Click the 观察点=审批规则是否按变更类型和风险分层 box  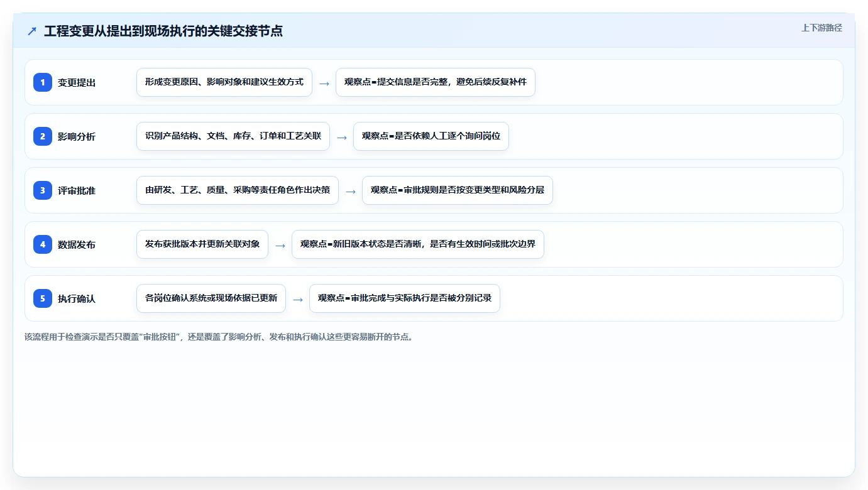point(458,190)
